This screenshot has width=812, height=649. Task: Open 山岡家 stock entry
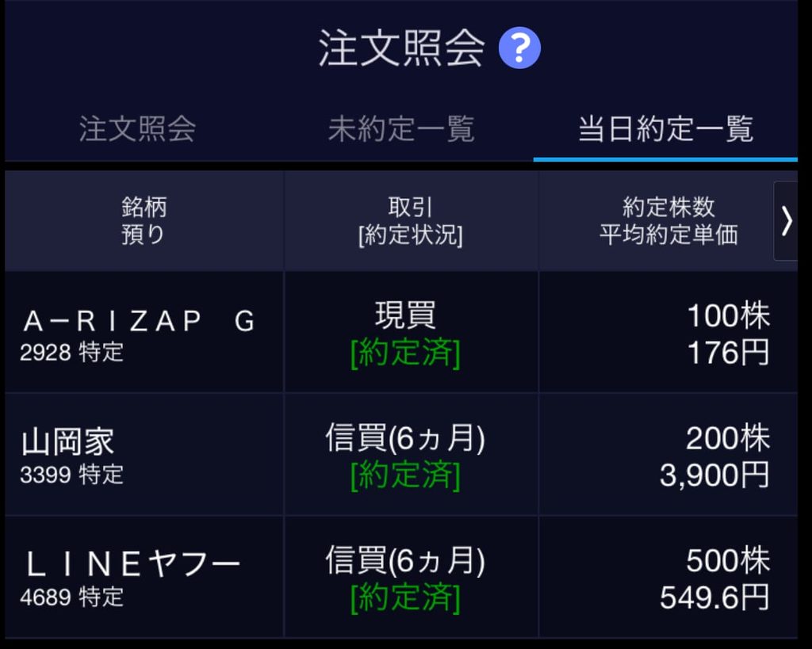144,455
